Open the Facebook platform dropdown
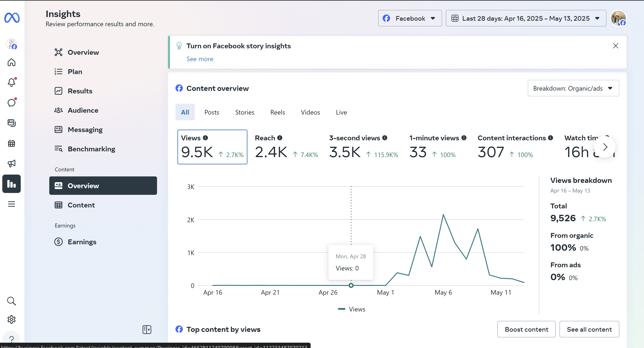644x348 pixels. tap(410, 18)
